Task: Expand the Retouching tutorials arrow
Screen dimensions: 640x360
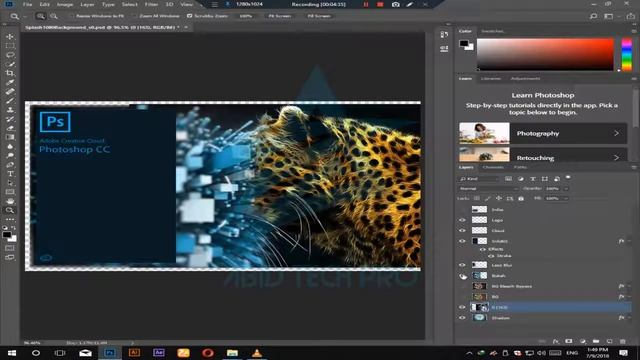Action: (616, 158)
